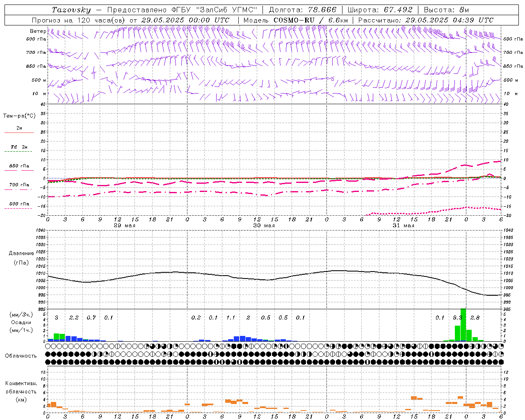Click the latitude value 67.492
The width and height of the screenshot is (525, 420).
398,10
